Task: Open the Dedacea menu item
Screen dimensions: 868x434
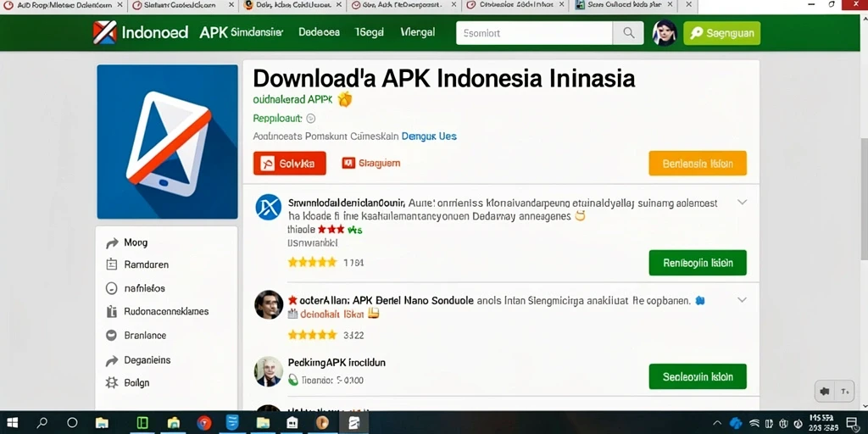Action: coord(319,32)
